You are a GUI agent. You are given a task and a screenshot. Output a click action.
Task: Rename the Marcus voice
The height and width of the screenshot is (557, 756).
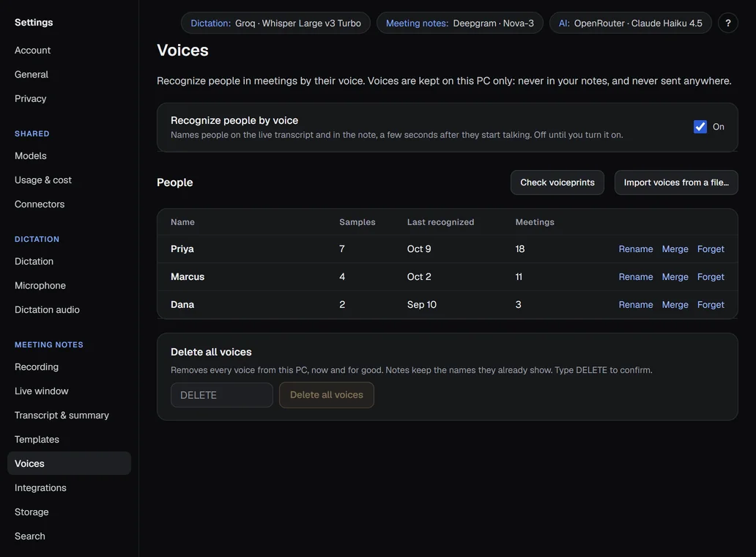click(x=635, y=277)
